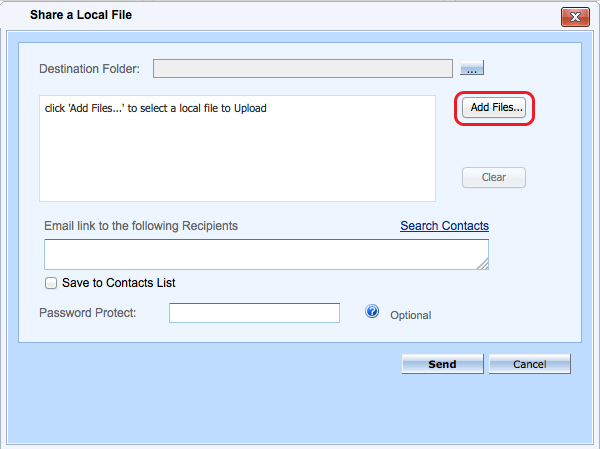Close the Share a Local File dialog
The image size is (600, 449).
[575, 17]
